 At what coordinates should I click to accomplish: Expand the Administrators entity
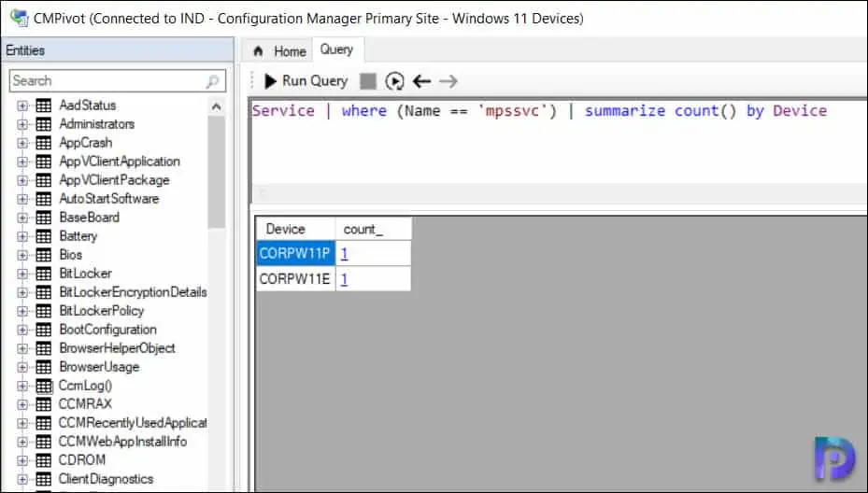pyautogui.click(x=22, y=124)
